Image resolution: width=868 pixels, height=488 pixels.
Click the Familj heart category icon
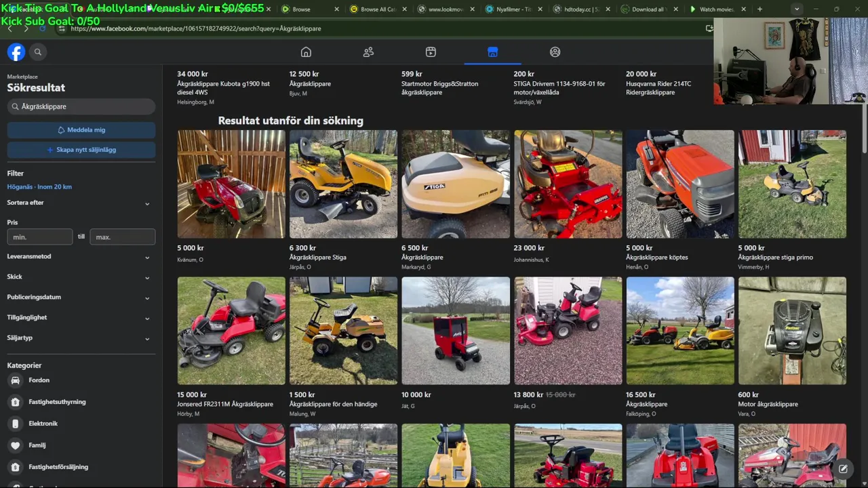point(15,445)
